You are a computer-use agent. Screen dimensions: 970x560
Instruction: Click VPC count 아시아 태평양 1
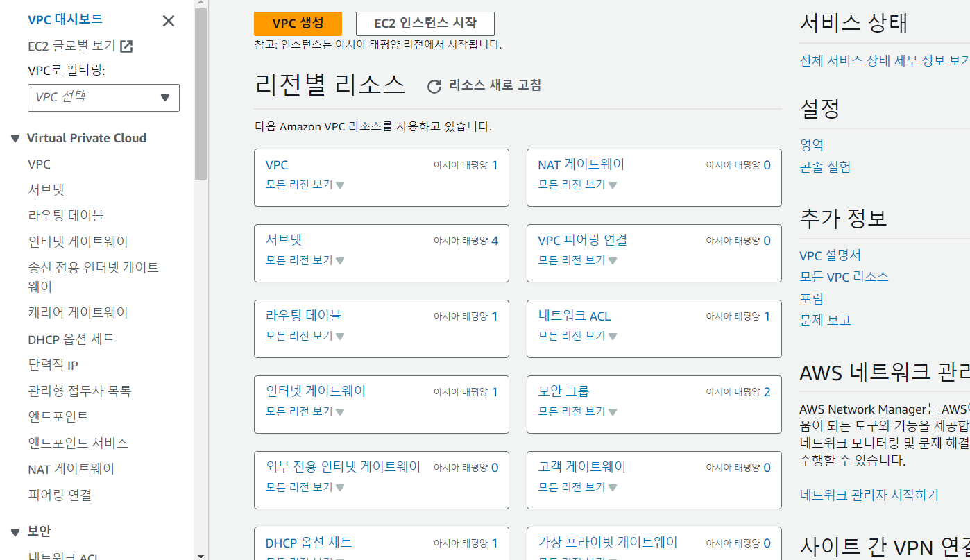pos(466,165)
